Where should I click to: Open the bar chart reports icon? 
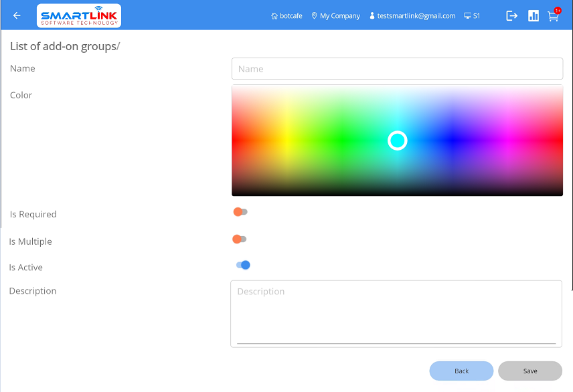coord(534,16)
